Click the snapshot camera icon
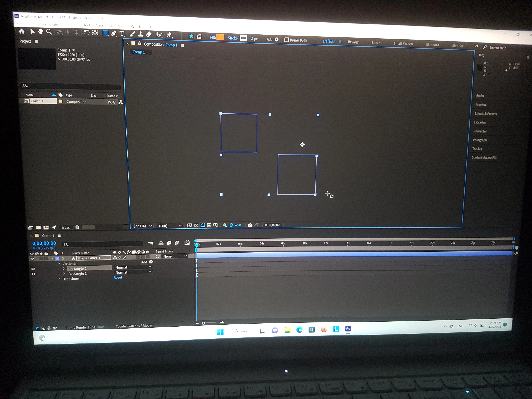Image resolution: width=532 pixels, height=399 pixels. (250, 225)
